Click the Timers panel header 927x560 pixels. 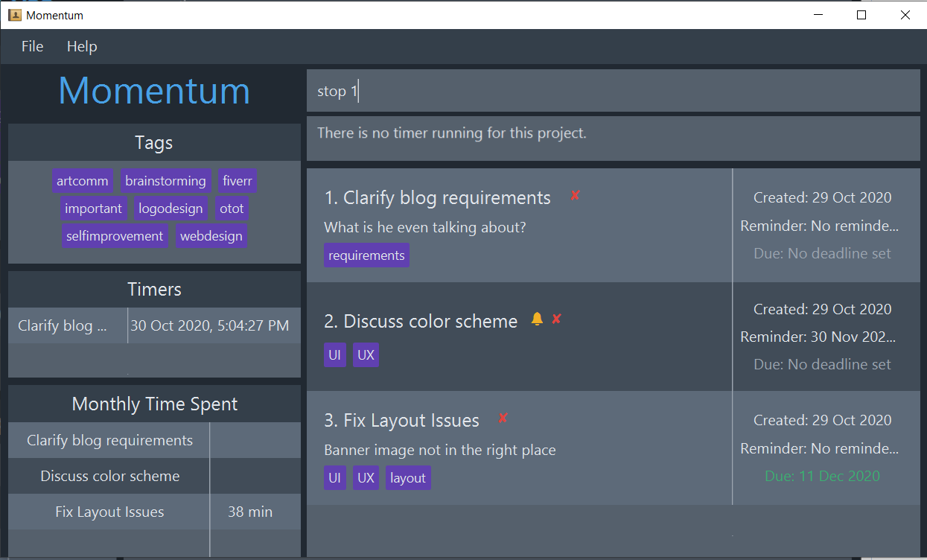point(154,290)
